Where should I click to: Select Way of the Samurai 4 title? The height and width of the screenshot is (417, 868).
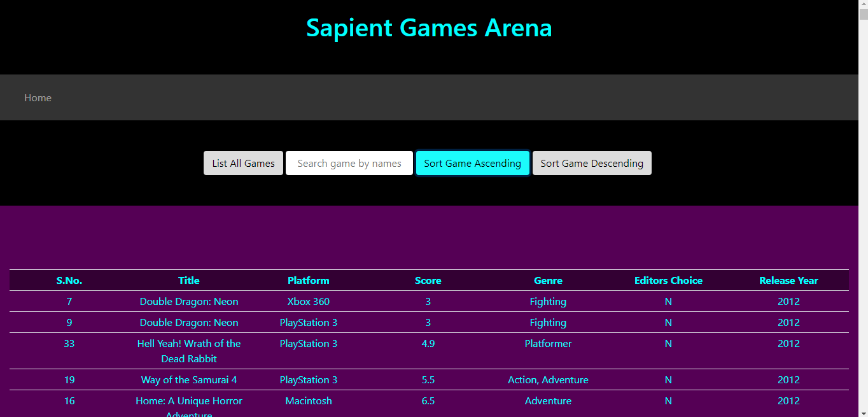click(189, 379)
